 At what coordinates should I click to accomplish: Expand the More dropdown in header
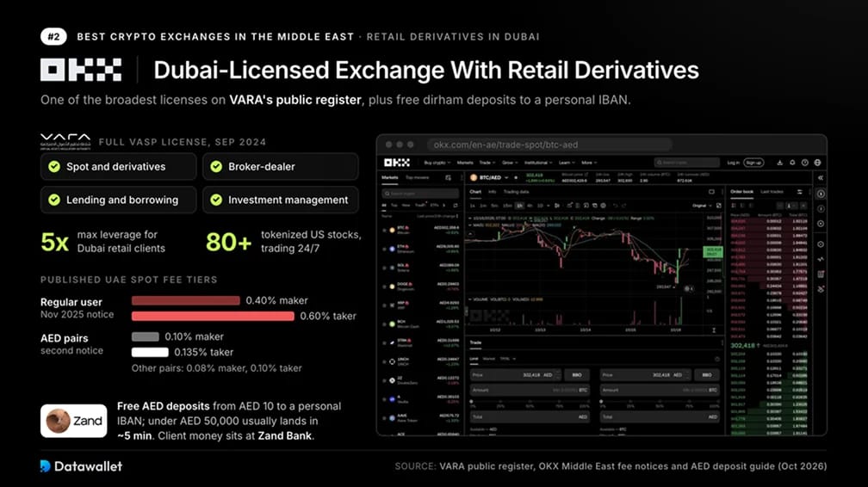tap(590, 163)
